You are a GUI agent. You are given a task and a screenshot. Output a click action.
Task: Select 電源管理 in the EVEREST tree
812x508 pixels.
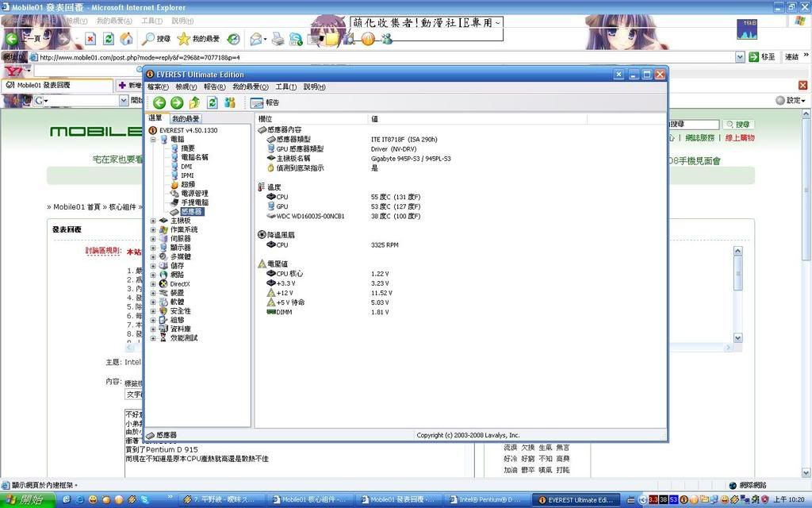(x=194, y=194)
